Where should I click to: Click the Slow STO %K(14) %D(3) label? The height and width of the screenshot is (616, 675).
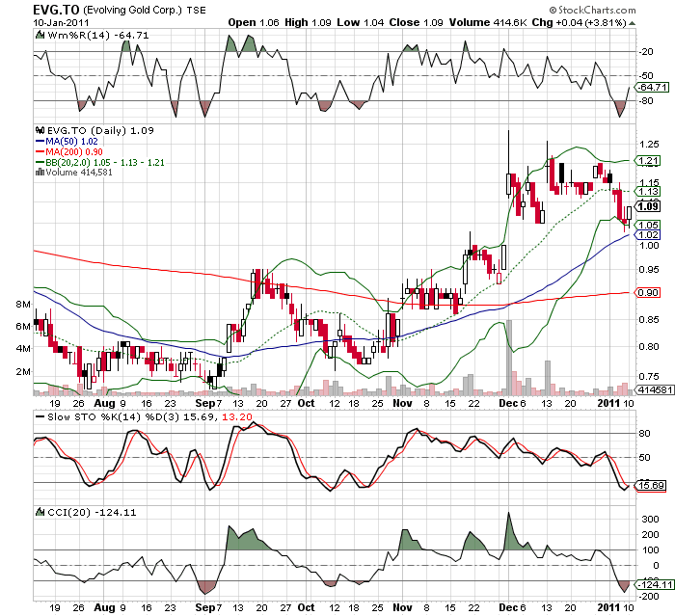[113, 417]
